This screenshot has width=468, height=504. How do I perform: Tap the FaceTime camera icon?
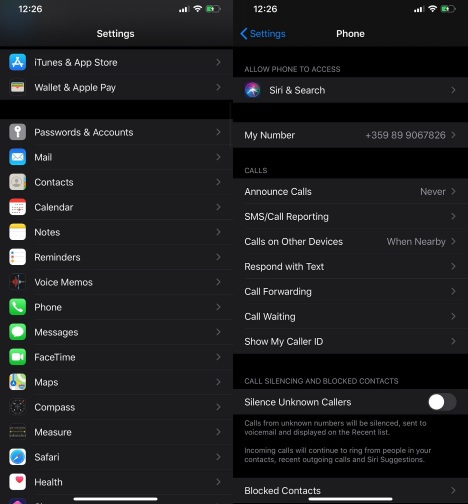click(x=18, y=357)
